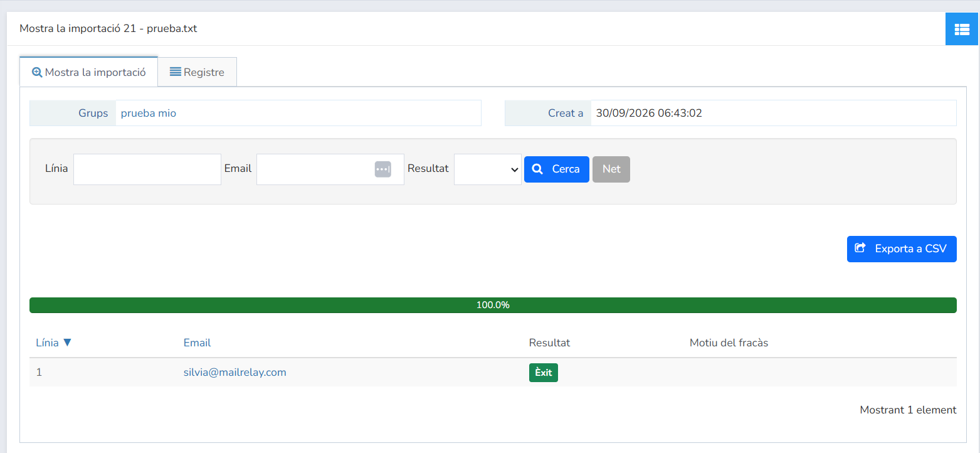
Task: Click the Net reset button
Action: pyautogui.click(x=611, y=169)
